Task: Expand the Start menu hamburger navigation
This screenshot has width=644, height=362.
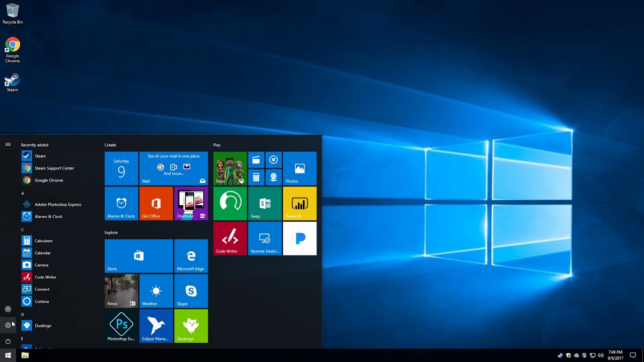Action: point(8,144)
